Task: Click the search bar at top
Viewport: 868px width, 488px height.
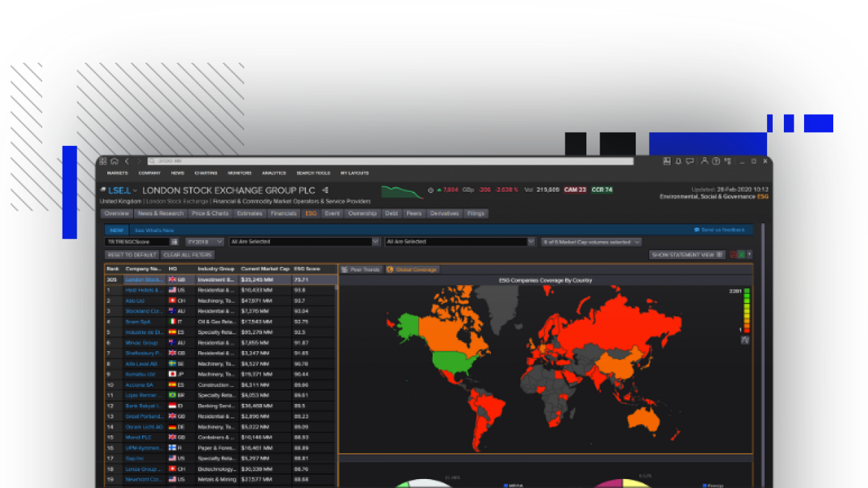Action: click(x=390, y=161)
